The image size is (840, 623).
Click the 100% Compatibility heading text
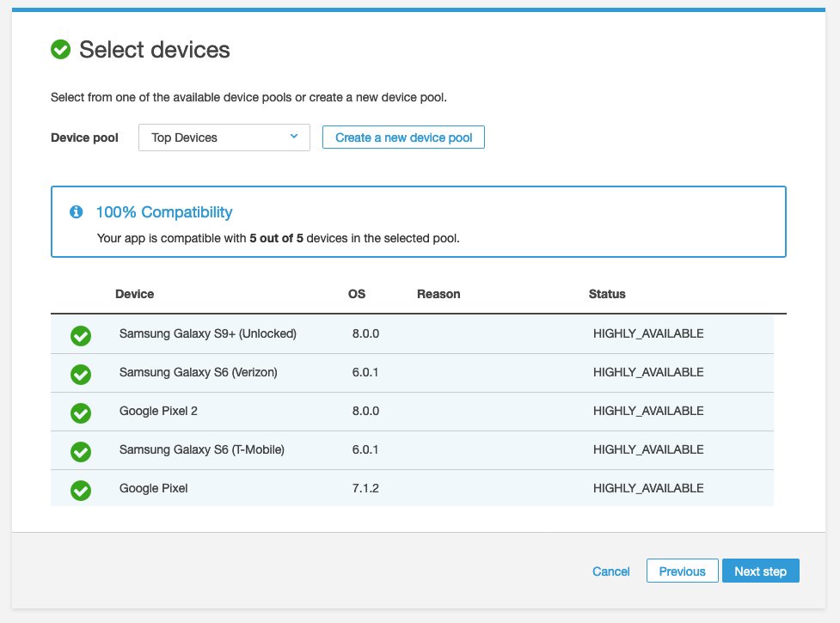164,212
